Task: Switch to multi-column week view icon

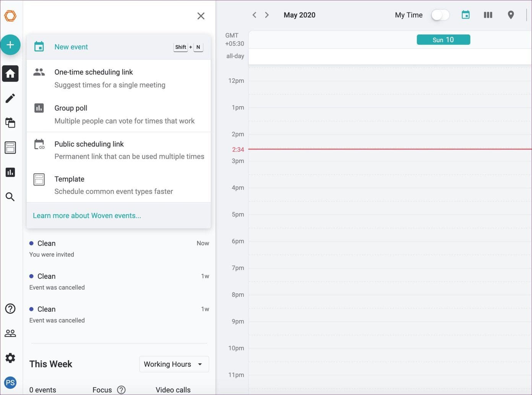Action: click(488, 15)
